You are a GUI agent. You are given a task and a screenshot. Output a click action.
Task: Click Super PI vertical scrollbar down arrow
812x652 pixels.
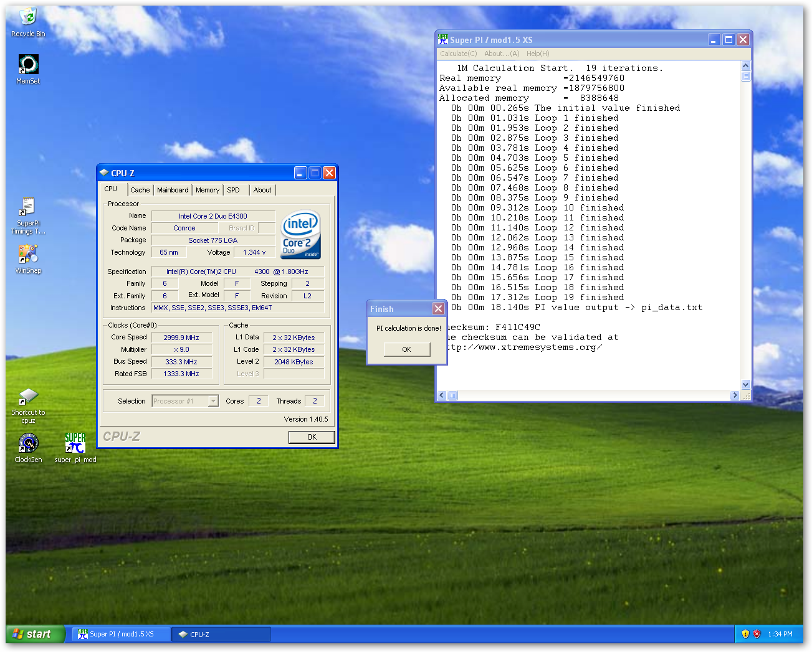[x=745, y=385]
